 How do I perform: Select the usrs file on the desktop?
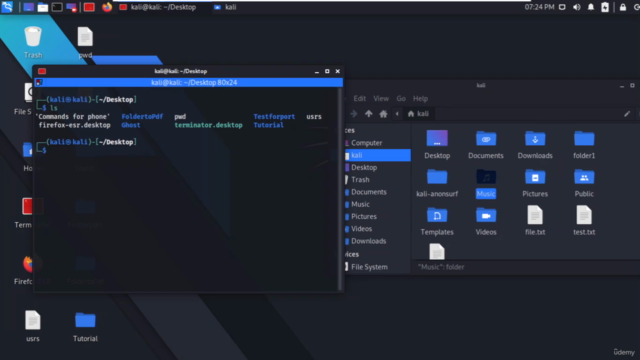(33, 326)
